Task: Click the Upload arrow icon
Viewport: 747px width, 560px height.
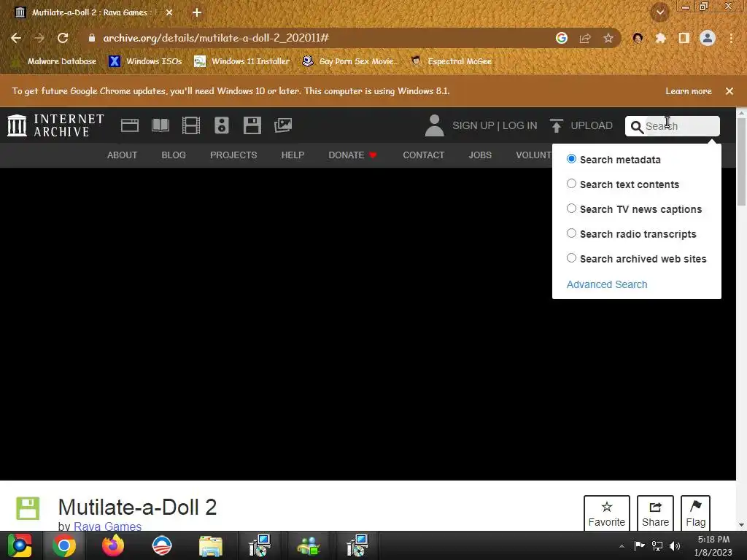Action: pos(556,125)
